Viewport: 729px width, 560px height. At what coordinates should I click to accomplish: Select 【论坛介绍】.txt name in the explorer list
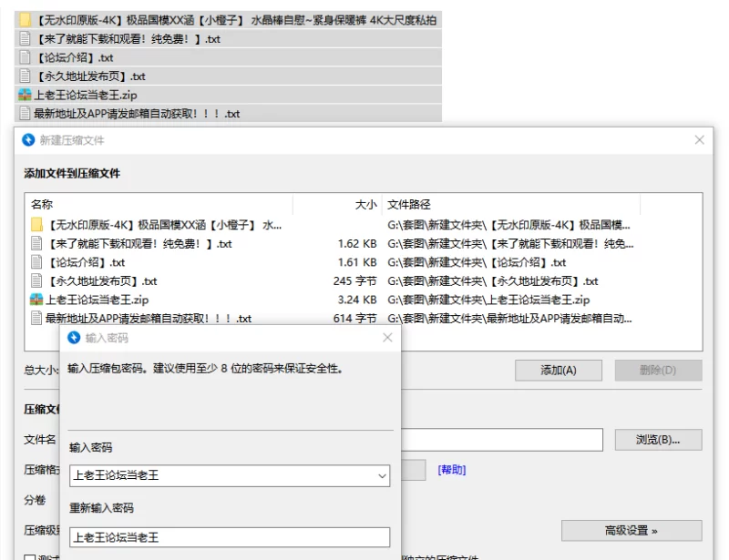74,57
